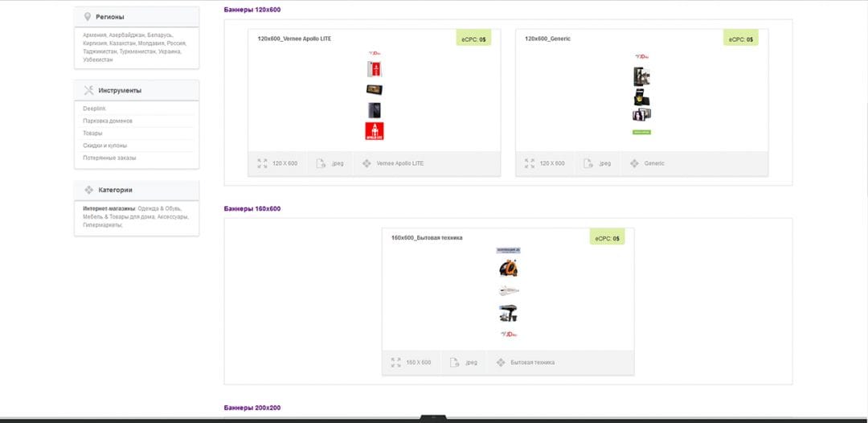Click the category icon next to Бытовая техника
This screenshot has width=868, height=423.
pos(501,363)
